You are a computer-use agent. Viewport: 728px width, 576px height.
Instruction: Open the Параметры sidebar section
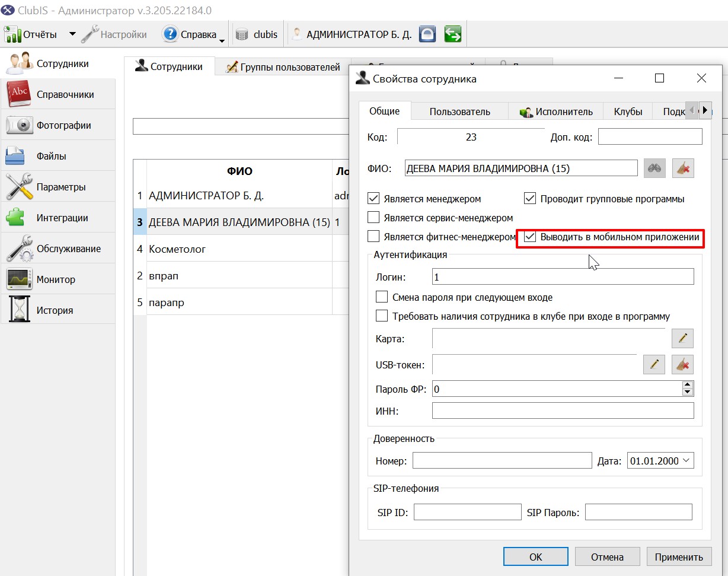58,187
